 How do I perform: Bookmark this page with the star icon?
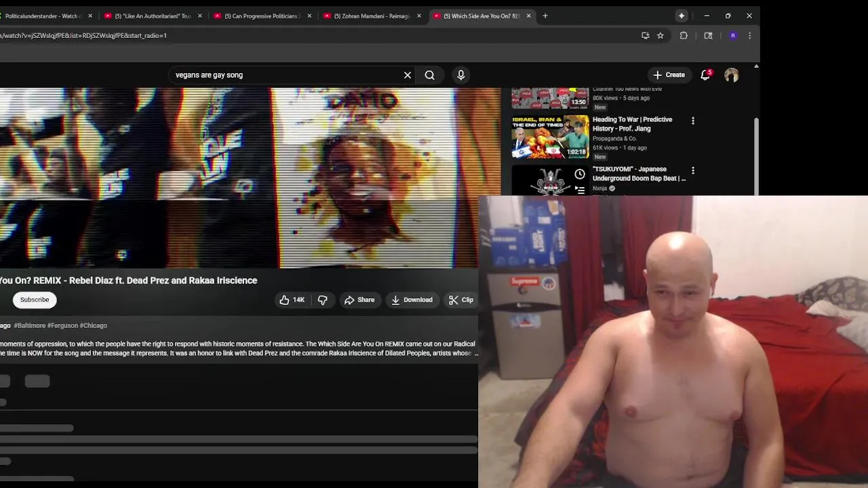pos(660,35)
